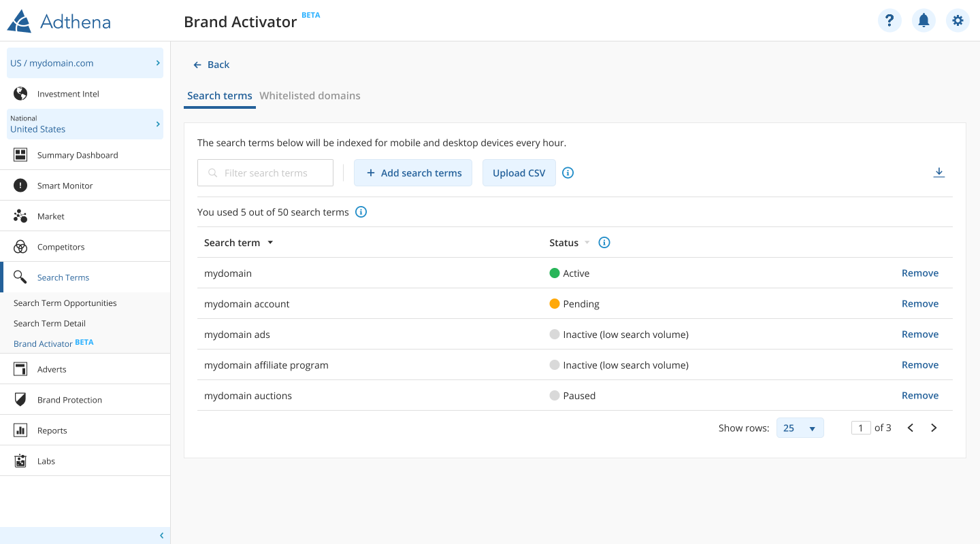Viewport: 980px width, 544px height.
Task: Click the Add search terms button
Action: point(413,173)
